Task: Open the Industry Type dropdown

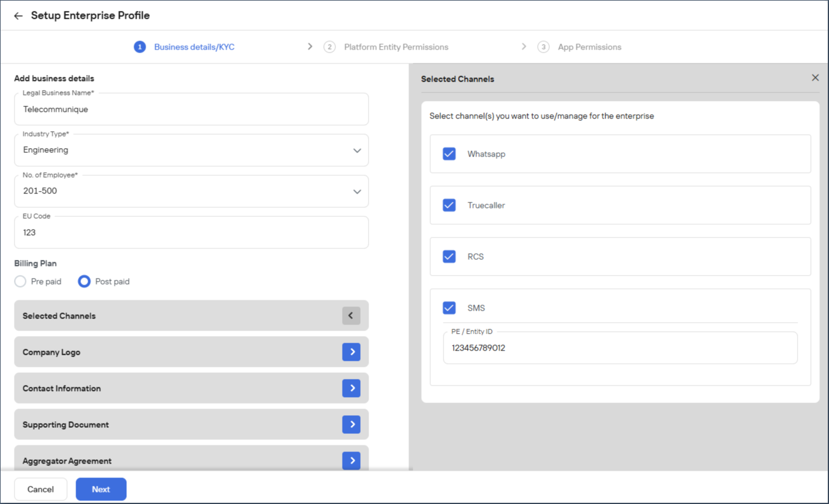Action: (x=192, y=150)
